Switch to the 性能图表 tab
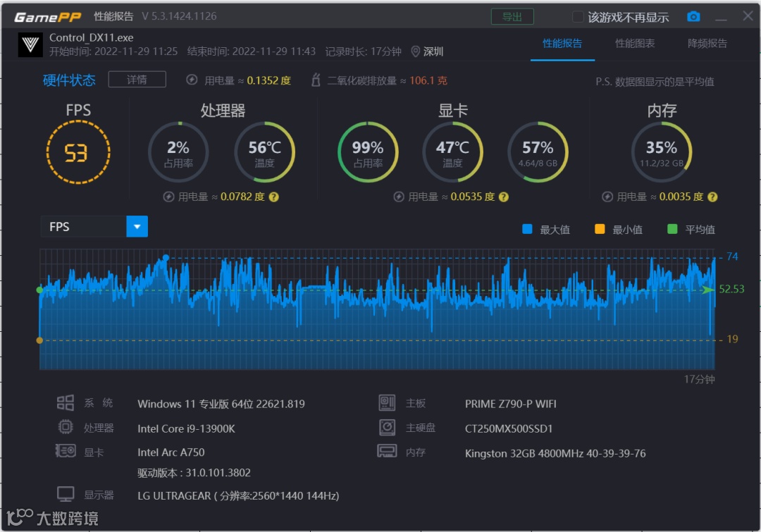This screenshot has height=532, width=761. (x=635, y=44)
